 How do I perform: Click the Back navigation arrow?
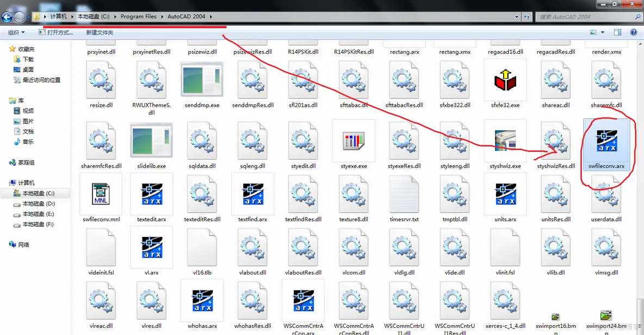point(7,17)
